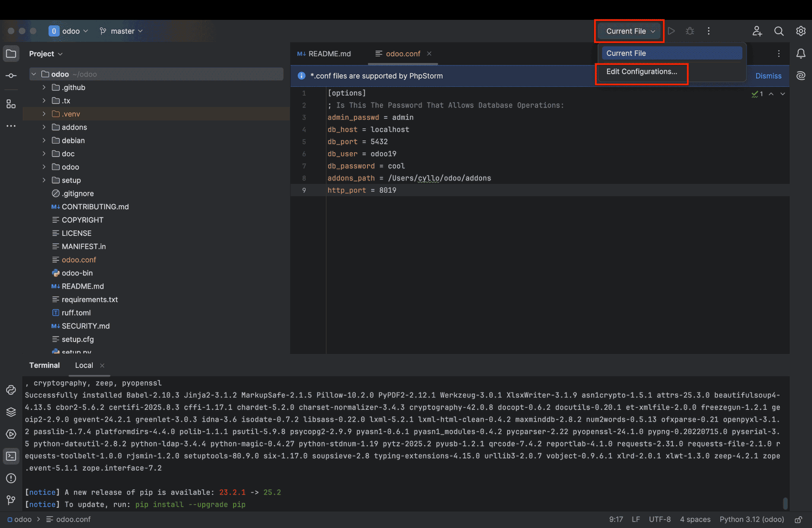The height and width of the screenshot is (528, 812).
Task: Open the Git tool window icon
Action: pyautogui.click(x=11, y=500)
